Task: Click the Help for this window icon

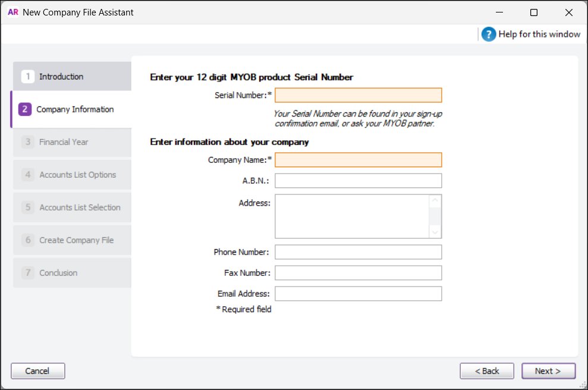Action: point(488,34)
